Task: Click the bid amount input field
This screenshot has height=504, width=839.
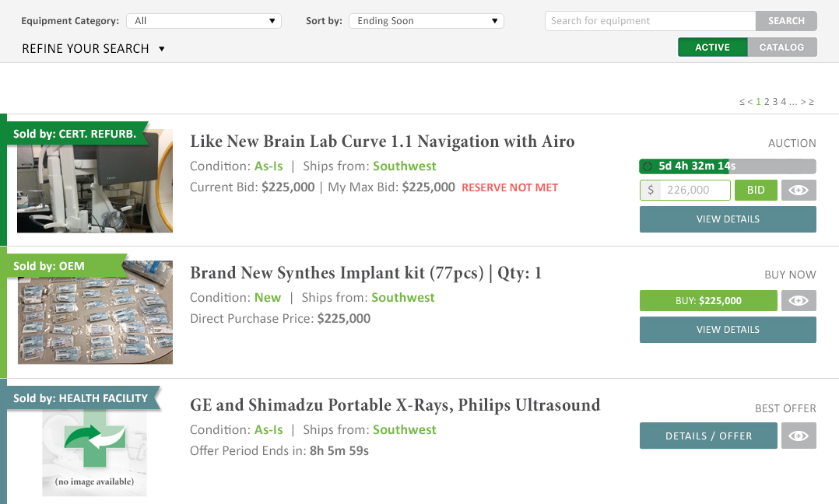Action: point(685,191)
